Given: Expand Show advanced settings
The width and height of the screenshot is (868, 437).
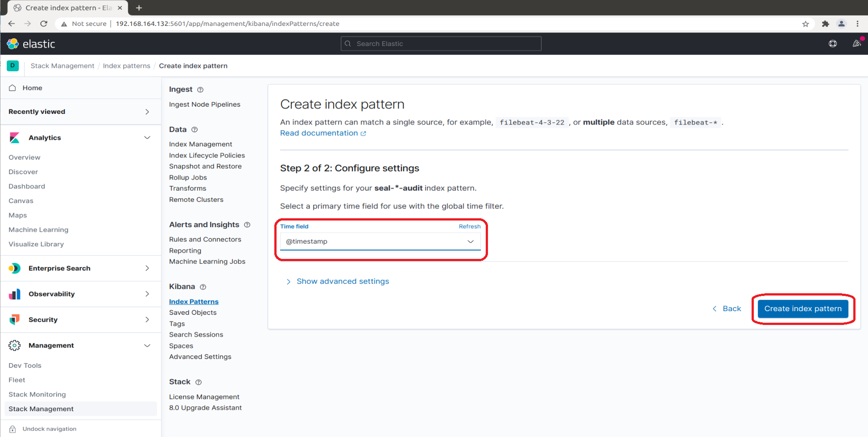Looking at the screenshot, I should pyautogui.click(x=342, y=282).
